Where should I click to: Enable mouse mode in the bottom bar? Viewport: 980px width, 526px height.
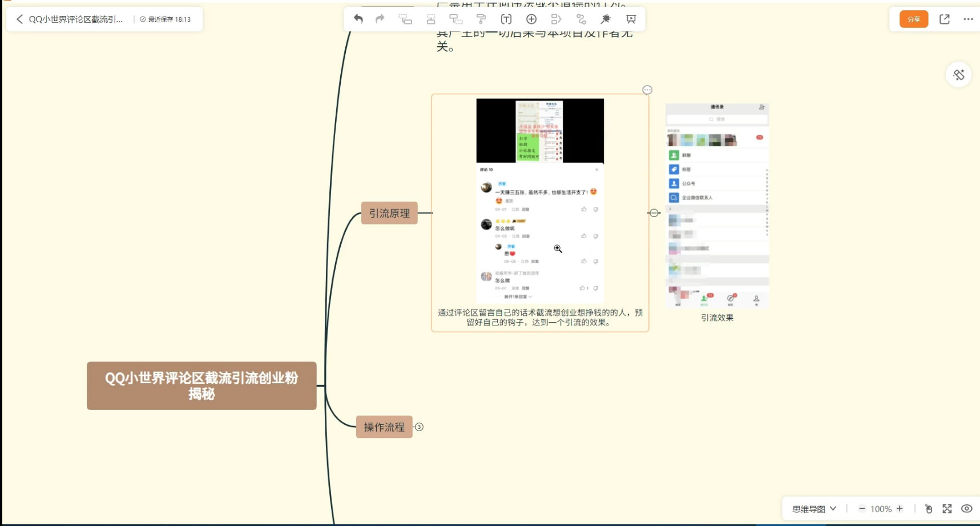pyautogui.click(x=929, y=508)
